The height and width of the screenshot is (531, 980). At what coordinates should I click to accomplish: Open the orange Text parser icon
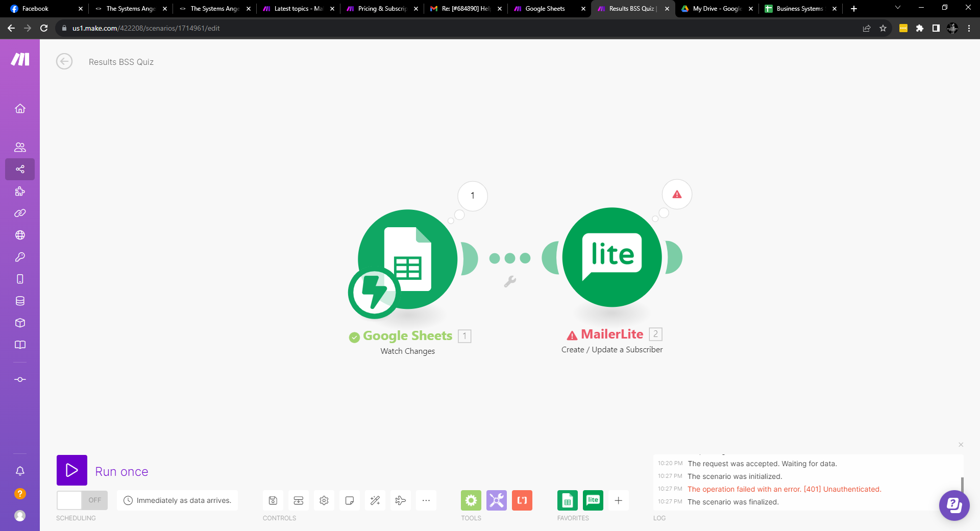(522, 500)
